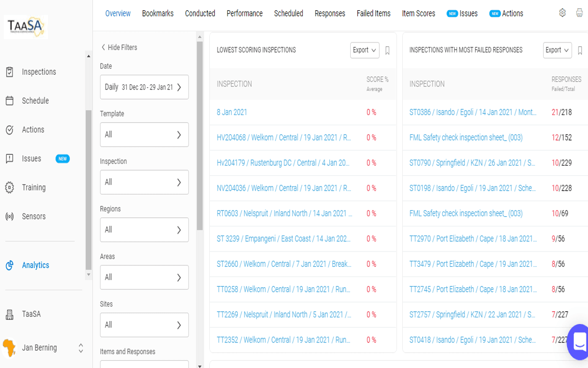Go to the Performance tab
588x368 pixels.
tap(244, 13)
